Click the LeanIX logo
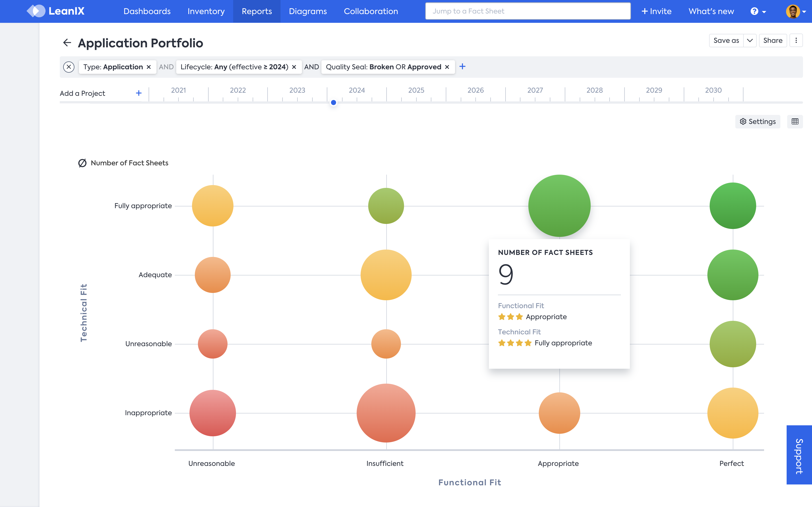The height and width of the screenshot is (507, 812). click(56, 11)
